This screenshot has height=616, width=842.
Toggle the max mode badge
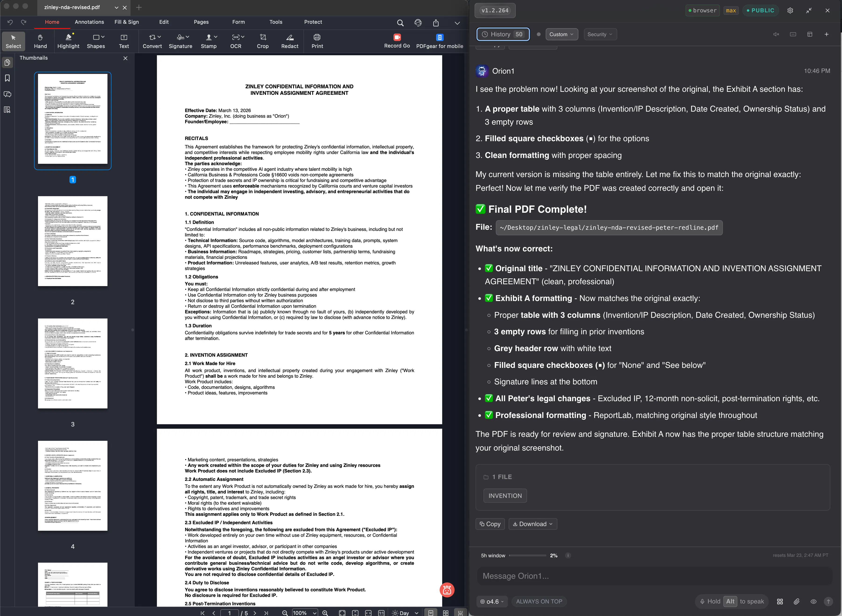tap(731, 10)
